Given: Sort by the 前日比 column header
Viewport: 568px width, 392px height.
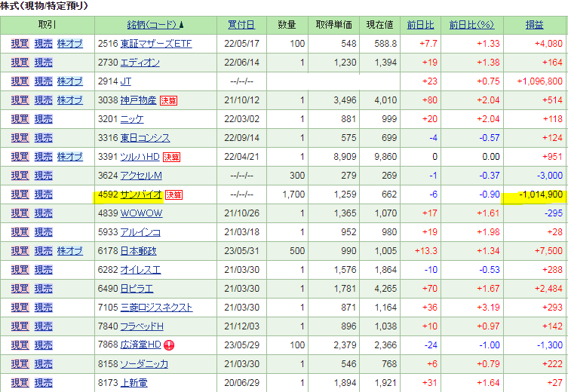Looking at the screenshot, I should click(420, 25).
